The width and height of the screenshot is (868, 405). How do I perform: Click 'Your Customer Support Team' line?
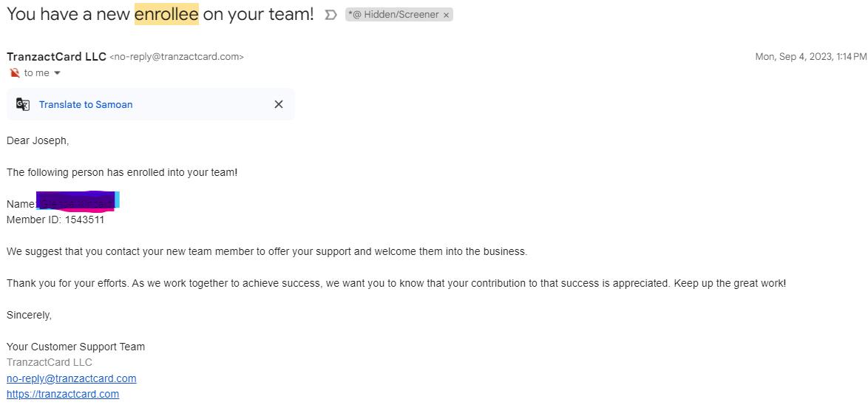(76, 347)
